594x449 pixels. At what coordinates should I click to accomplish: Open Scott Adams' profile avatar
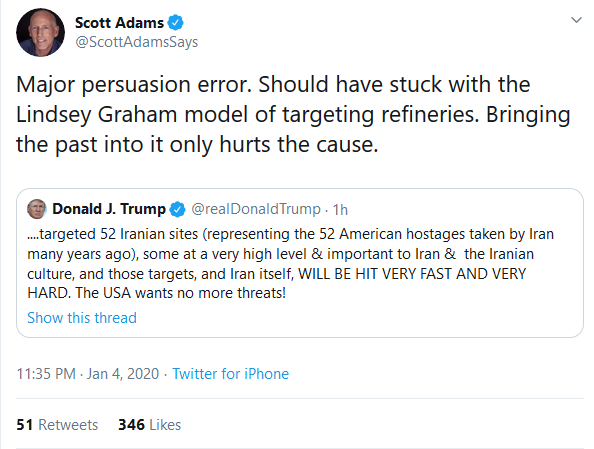pos(40,33)
